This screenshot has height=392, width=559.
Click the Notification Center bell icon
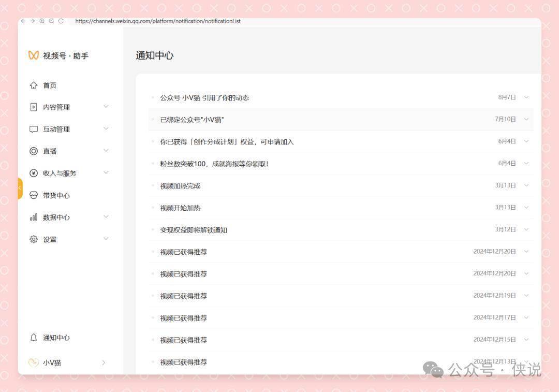point(34,338)
